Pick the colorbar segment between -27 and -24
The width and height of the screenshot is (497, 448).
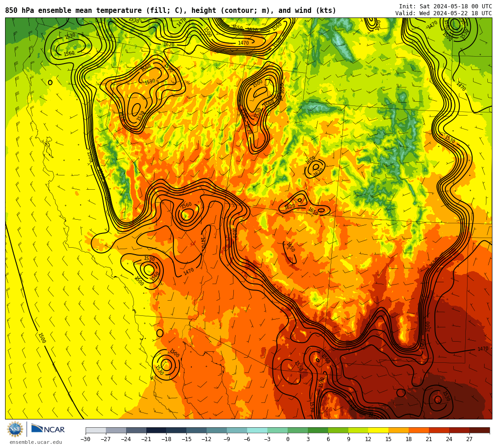click(116, 430)
